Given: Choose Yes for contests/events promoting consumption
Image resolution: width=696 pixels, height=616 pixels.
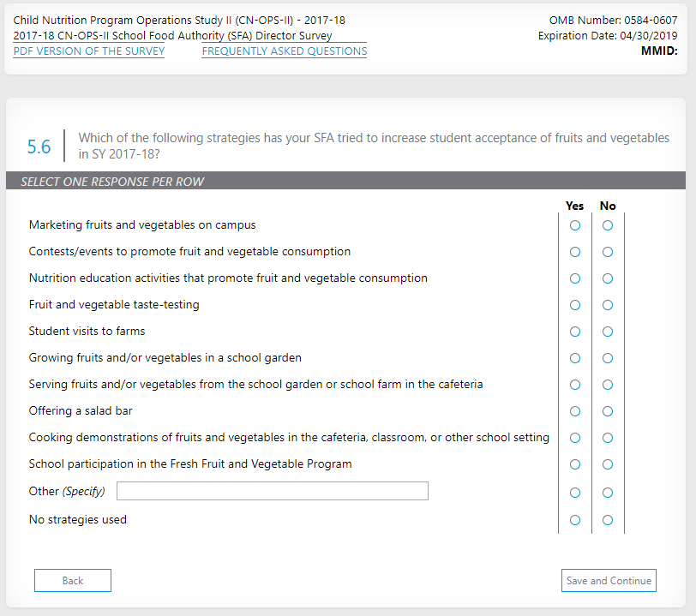Looking at the screenshot, I should (575, 252).
